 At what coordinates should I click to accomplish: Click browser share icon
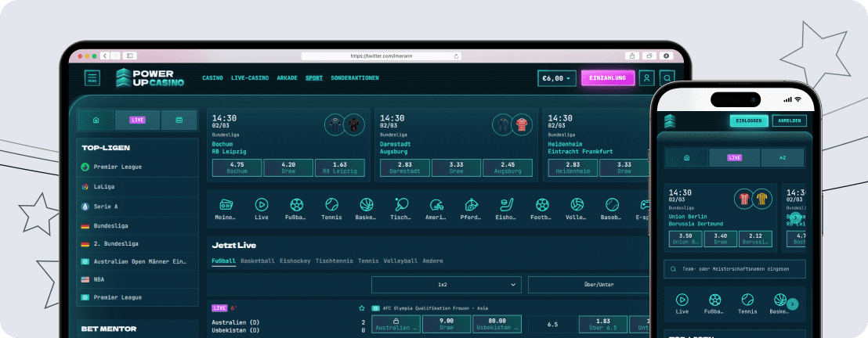click(x=631, y=56)
